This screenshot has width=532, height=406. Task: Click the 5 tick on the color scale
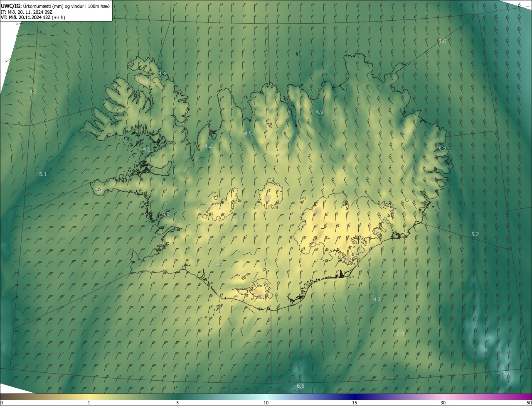177,403
